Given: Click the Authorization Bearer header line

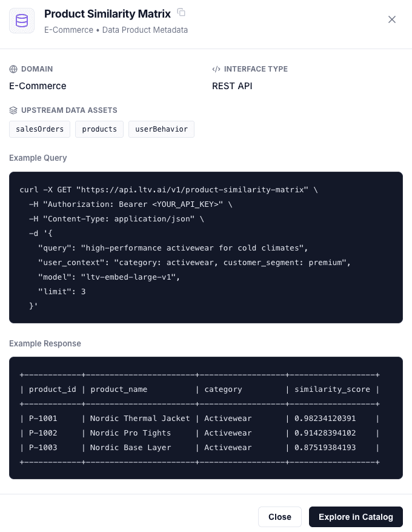Looking at the screenshot, I should point(127,204).
